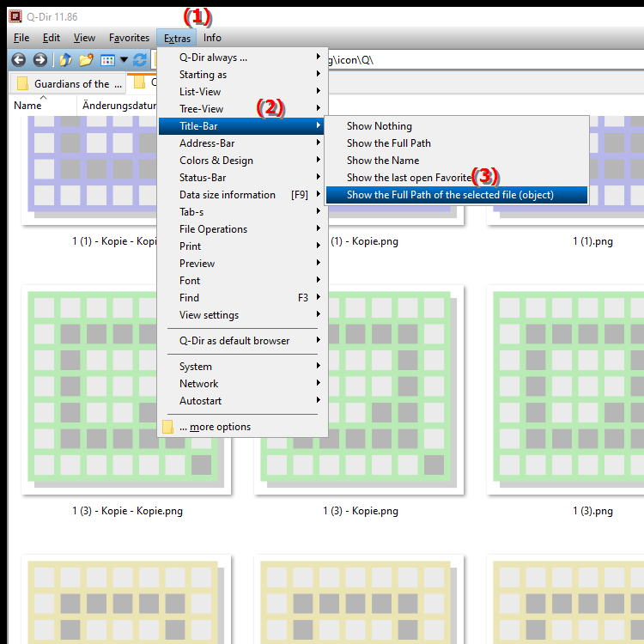Expand the Address-Bar submenu
This screenshot has height=644, width=644.
point(243,143)
